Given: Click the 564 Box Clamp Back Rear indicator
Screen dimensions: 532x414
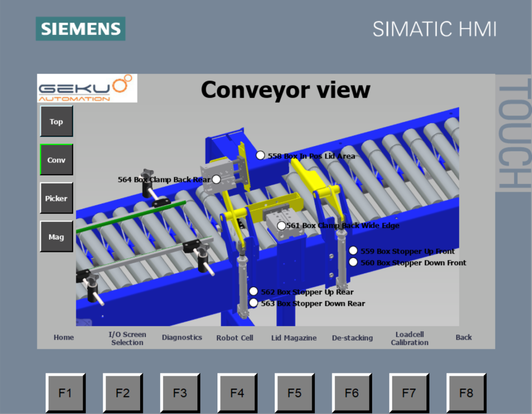Looking at the screenshot, I should point(216,179).
